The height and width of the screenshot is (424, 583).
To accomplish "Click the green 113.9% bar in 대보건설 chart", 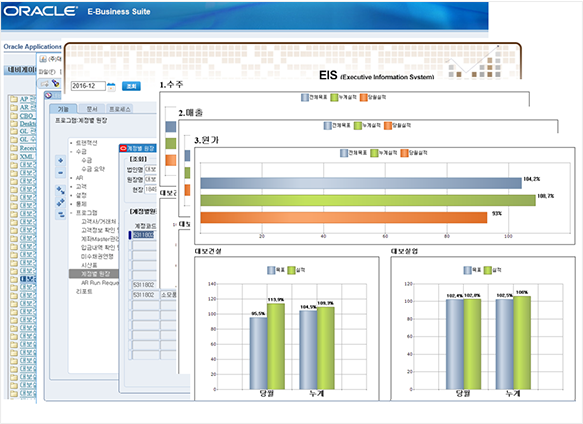I will (276, 346).
